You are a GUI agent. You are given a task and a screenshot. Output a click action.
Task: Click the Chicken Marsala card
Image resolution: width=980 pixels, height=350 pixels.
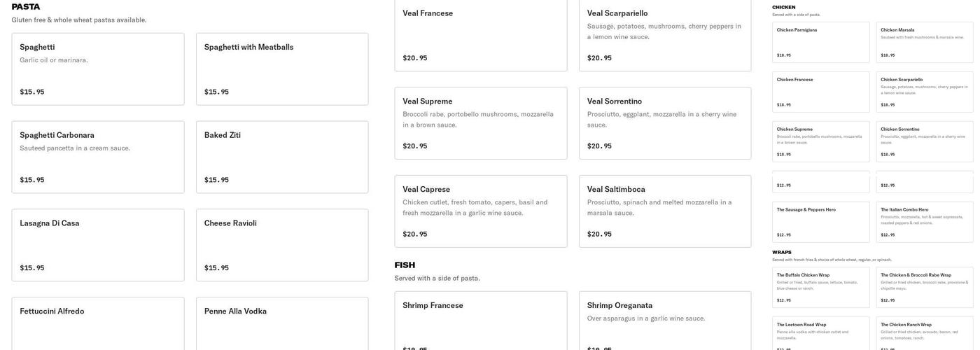[925, 42]
